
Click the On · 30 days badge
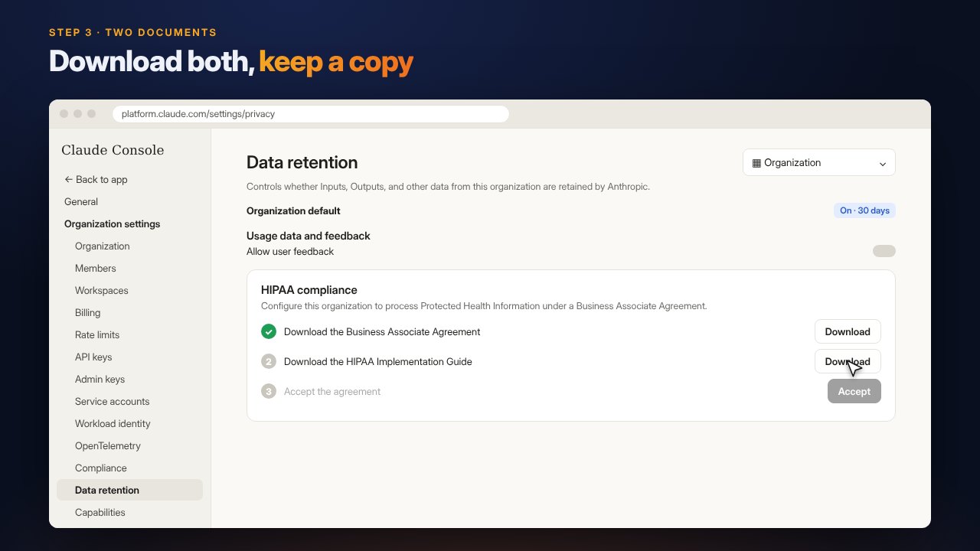click(x=864, y=210)
